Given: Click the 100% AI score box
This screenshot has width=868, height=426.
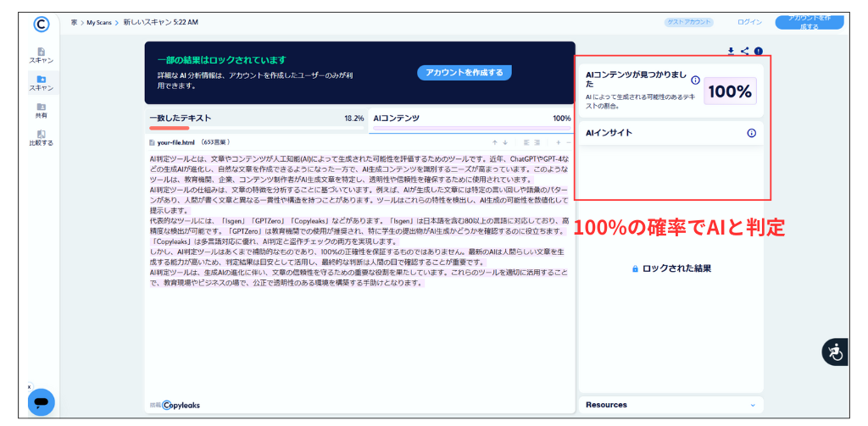Looking at the screenshot, I should 730,91.
